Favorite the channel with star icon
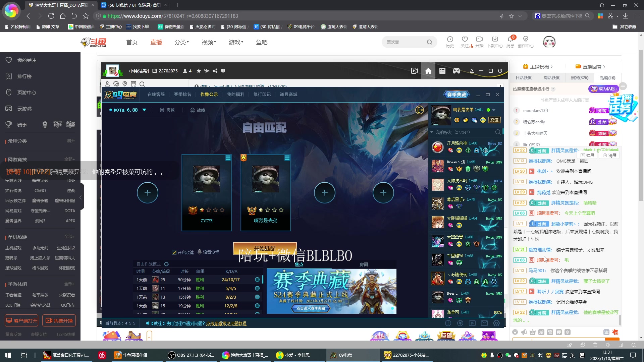This screenshot has height=362, width=644. (x=199, y=71)
